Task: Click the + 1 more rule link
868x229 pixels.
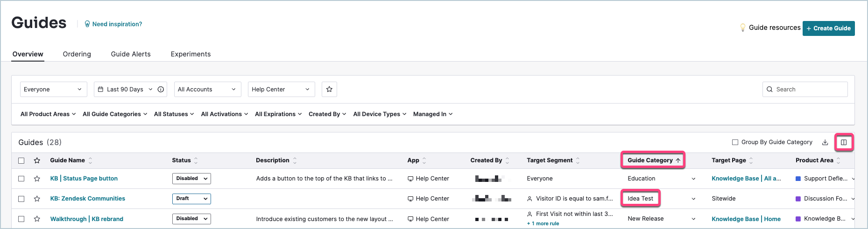Action: (x=543, y=224)
